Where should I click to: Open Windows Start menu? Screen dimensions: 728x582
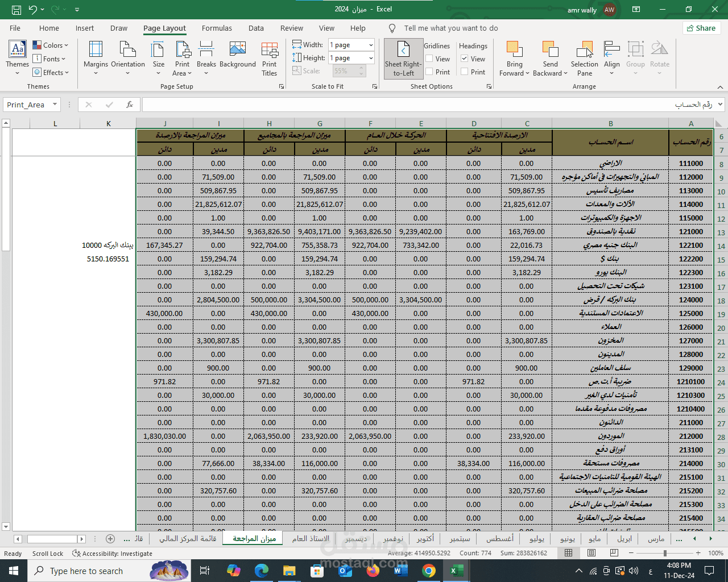[x=14, y=571]
